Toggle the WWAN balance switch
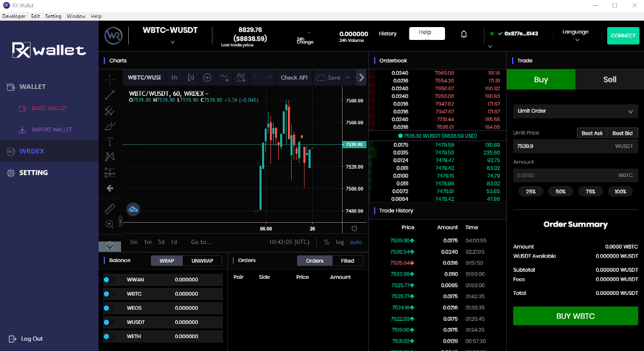Viewport: 644px width, 351px height. (108, 280)
